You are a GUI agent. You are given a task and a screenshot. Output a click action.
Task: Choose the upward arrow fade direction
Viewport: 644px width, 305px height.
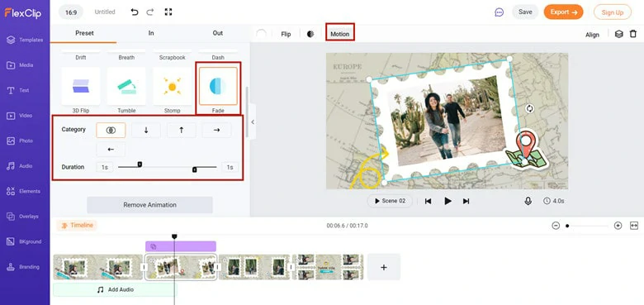[x=181, y=130]
